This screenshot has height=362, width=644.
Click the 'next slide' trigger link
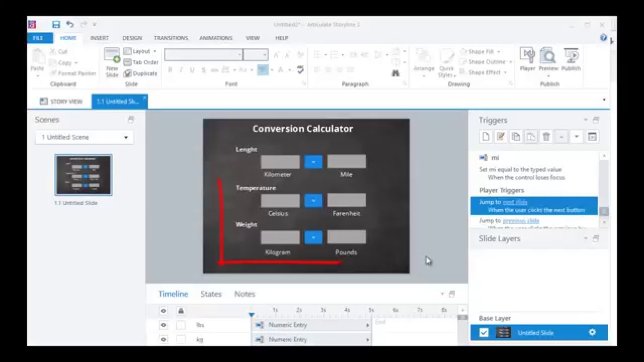coord(515,202)
